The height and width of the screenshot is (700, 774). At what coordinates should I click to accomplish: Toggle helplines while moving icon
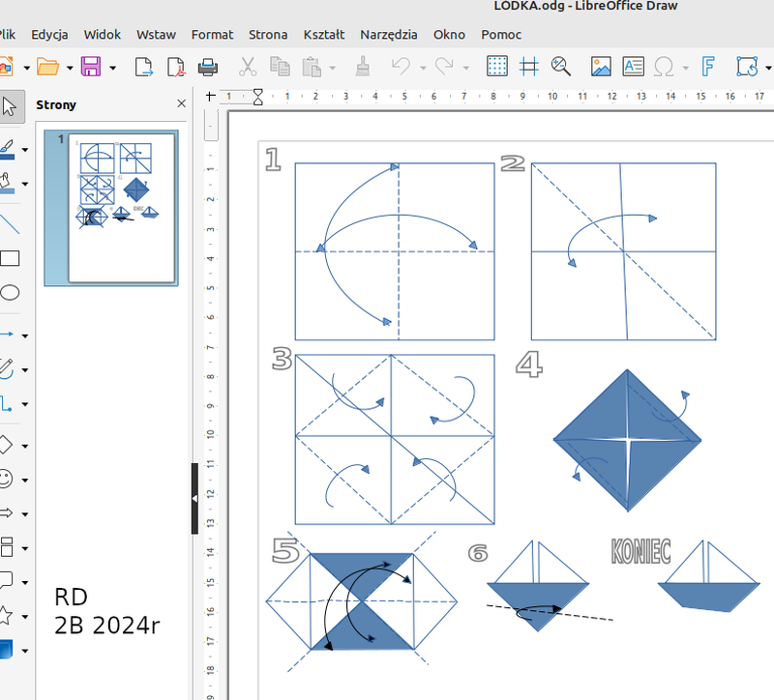coord(529,67)
